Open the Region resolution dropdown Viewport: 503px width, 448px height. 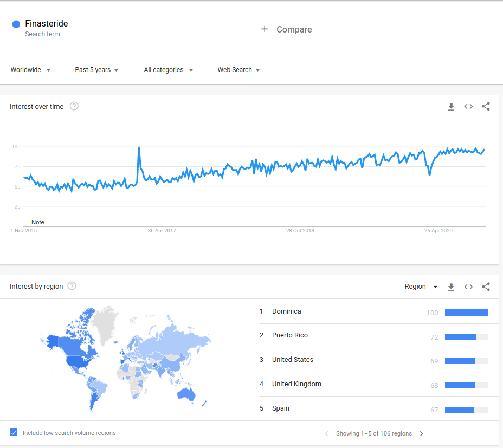(x=421, y=287)
